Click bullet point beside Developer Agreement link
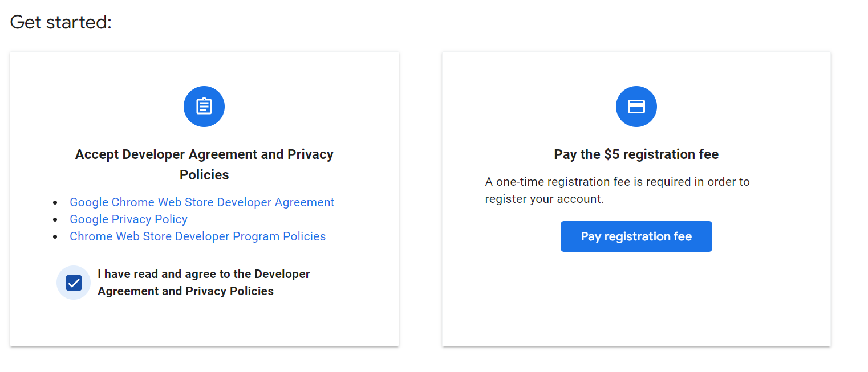The image size is (868, 372). click(55, 203)
